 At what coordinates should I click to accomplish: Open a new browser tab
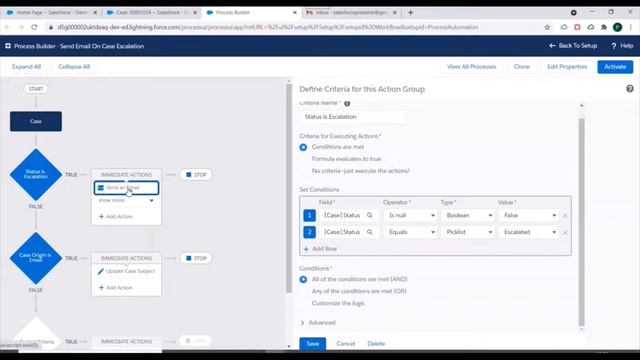tap(410, 13)
